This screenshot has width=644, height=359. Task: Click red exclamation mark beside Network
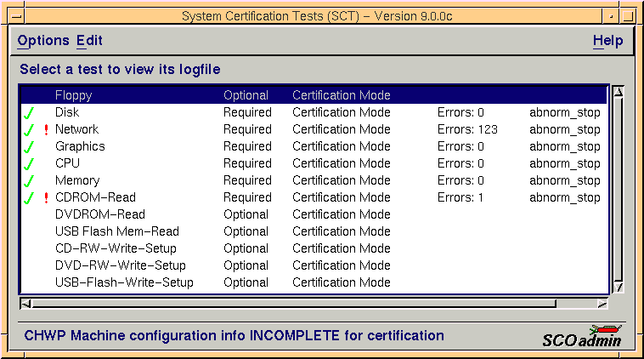(x=46, y=129)
